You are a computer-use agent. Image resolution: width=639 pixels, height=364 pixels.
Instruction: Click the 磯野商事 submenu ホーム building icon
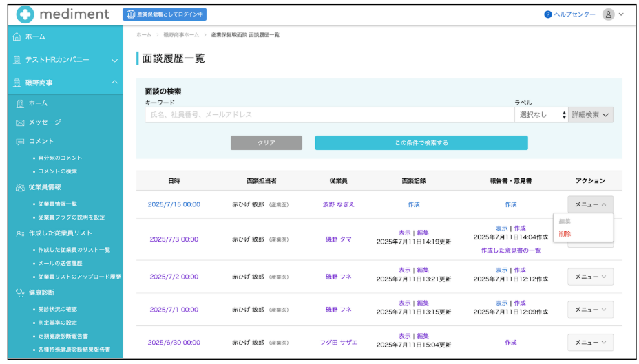pyautogui.click(x=20, y=103)
